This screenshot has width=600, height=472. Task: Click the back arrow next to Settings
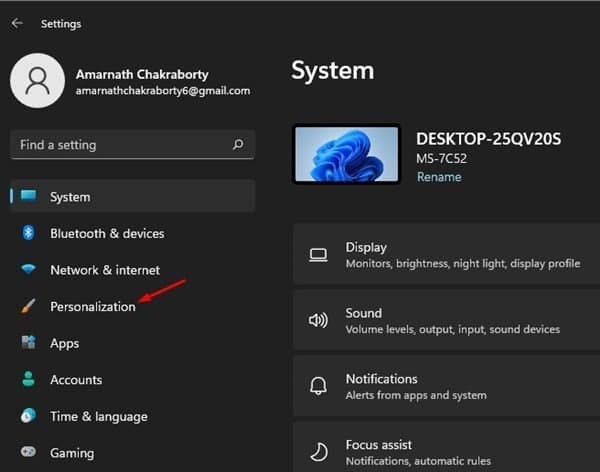click(x=17, y=23)
